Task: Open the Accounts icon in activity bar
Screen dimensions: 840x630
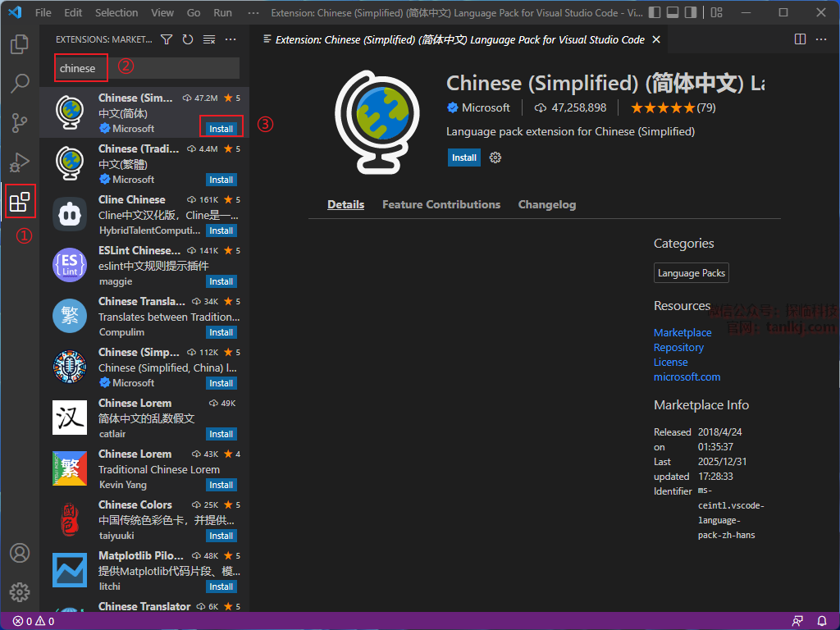Action: (x=20, y=553)
